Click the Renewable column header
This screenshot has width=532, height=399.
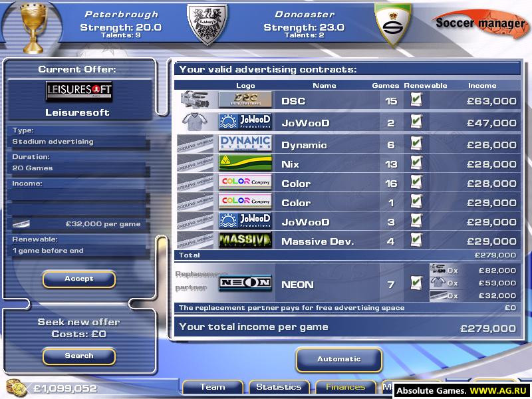[x=426, y=86]
